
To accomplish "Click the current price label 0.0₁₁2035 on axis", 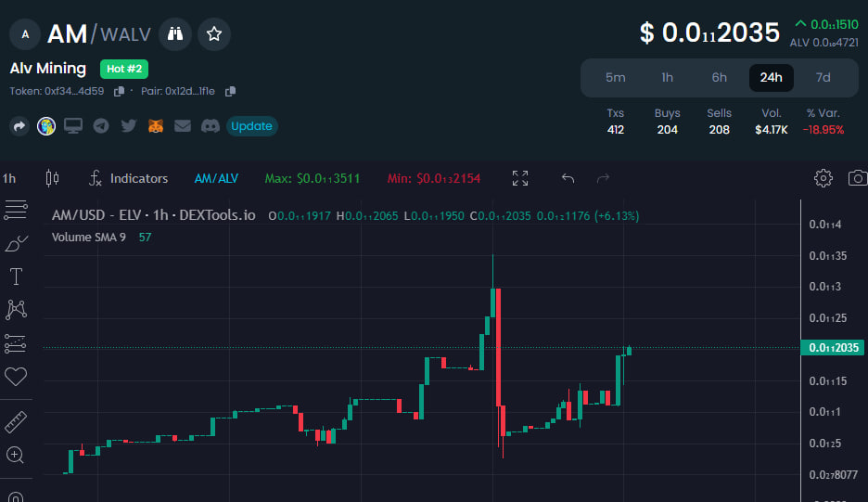I will point(833,348).
